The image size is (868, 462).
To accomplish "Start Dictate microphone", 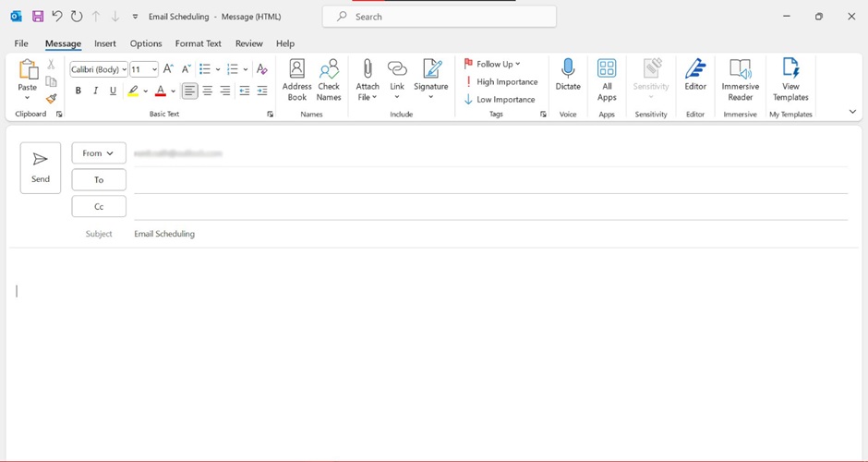I will (568, 75).
